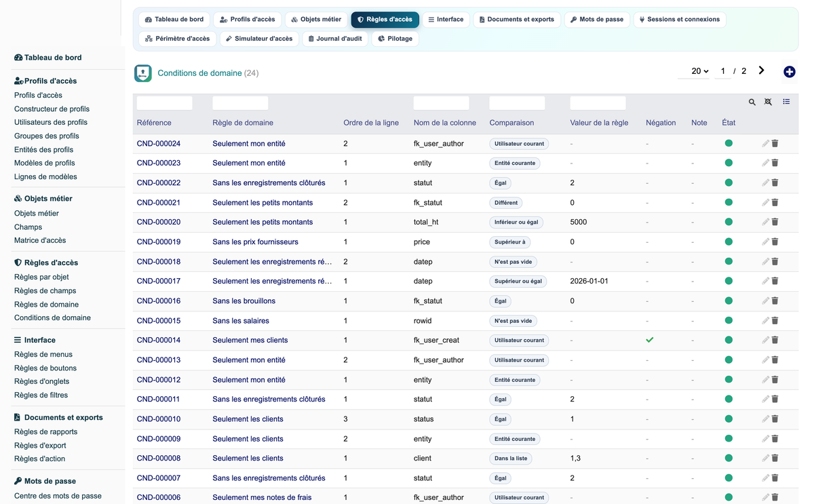Open the Objets métier top menu

pyautogui.click(x=316, y=20)
